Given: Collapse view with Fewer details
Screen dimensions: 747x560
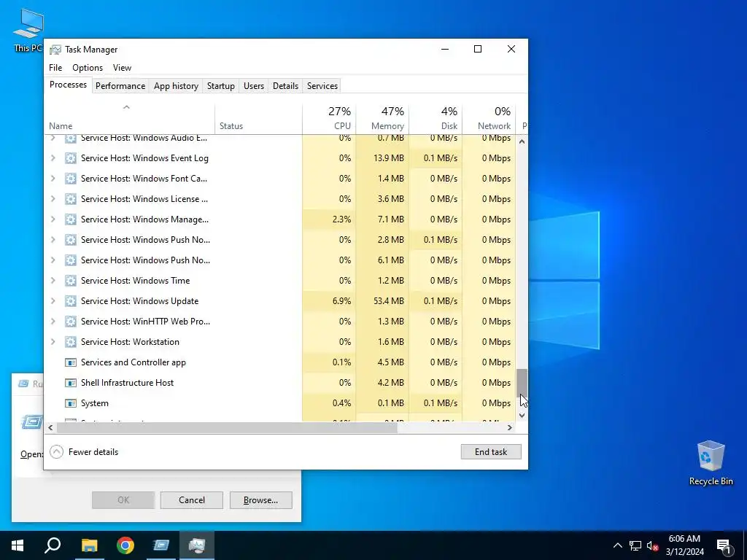Looking at the screenshot, I should 84,452.
